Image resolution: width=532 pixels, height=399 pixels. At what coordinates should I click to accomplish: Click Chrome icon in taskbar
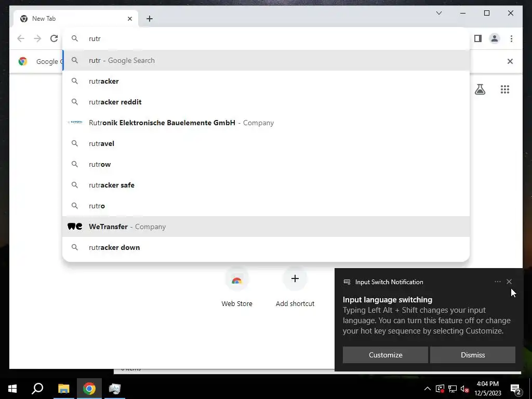(x=89, y=389)
